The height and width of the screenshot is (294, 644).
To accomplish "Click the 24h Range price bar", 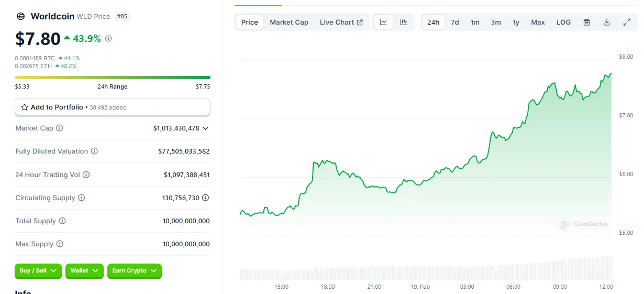I will (x=112, y=78).
